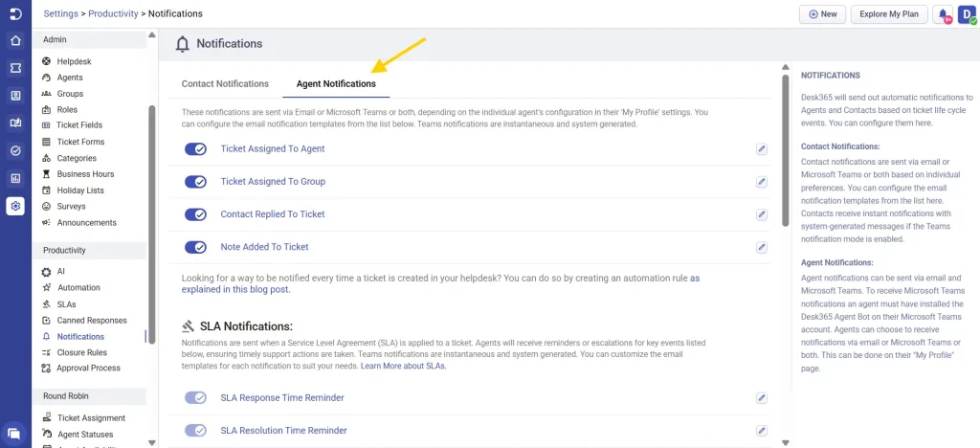Open the chat icon at bottom-left corner
The image size is (980, 448).
coord(14,433)
